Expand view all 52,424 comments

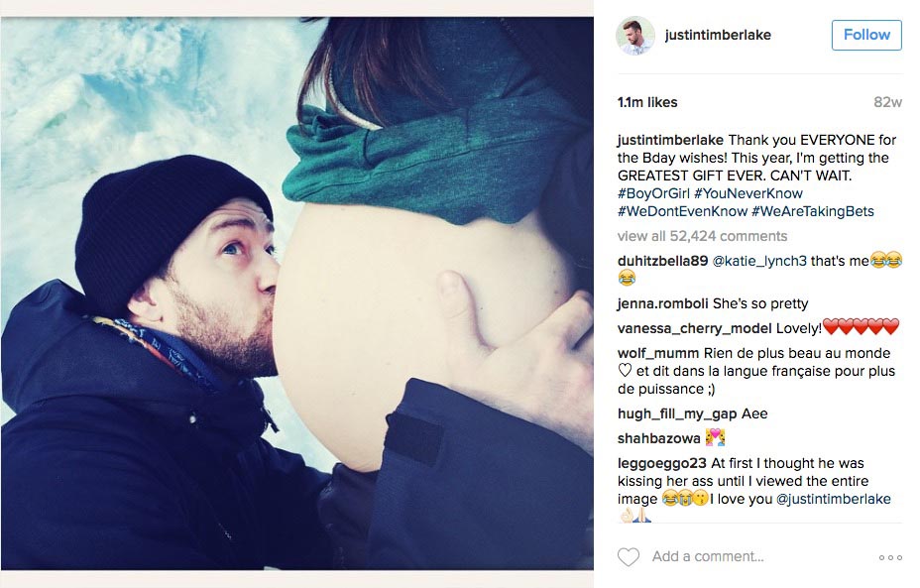(x=702, y=236)
